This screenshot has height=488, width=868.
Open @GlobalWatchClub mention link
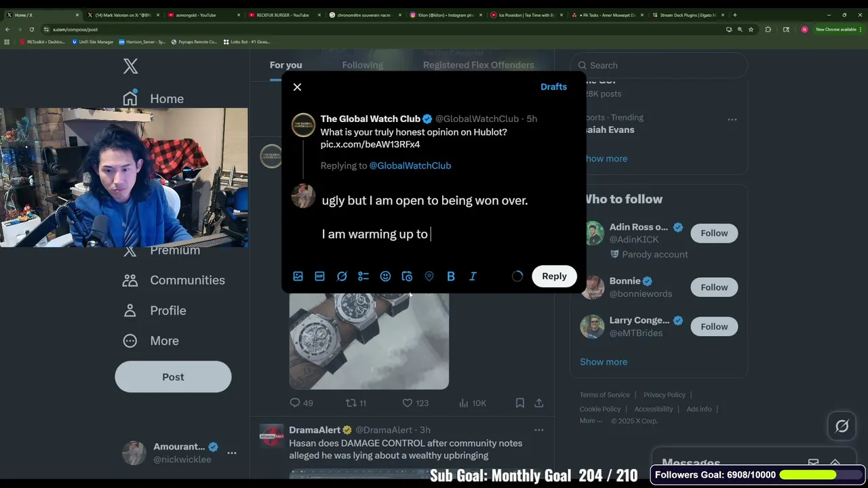tap(410, 165)
